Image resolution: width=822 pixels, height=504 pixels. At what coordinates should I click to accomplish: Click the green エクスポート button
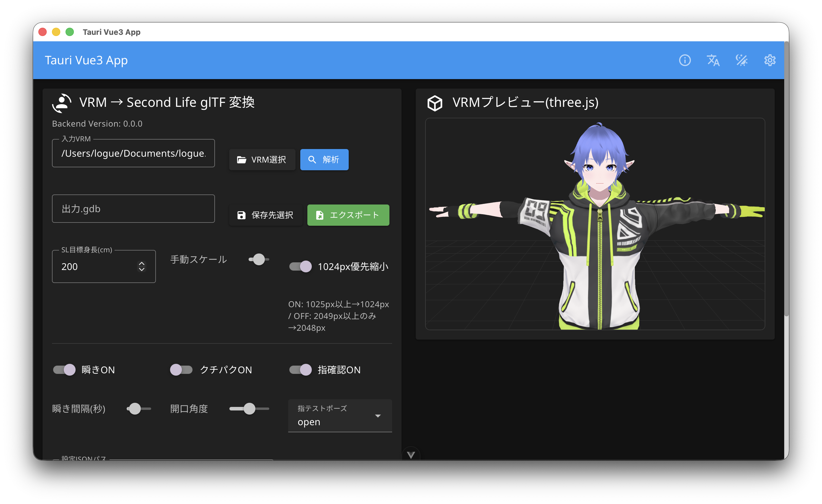348,215
